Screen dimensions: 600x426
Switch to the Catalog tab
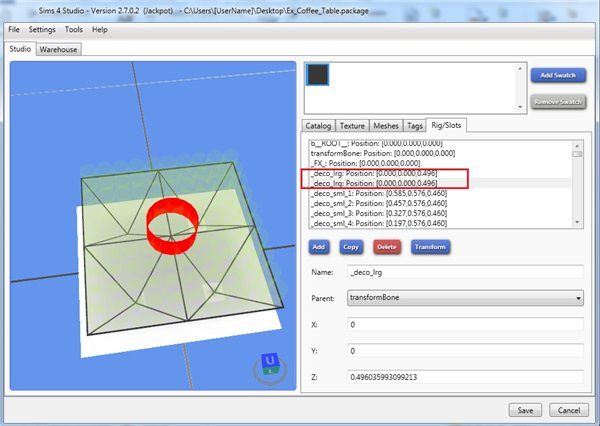point(319,126)
